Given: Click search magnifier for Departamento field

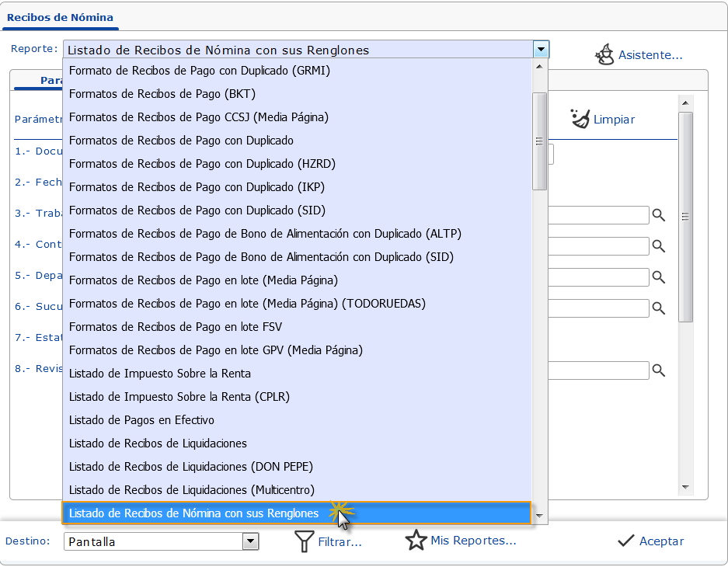Looking at the screenshot, I should (x=659, y=277).
